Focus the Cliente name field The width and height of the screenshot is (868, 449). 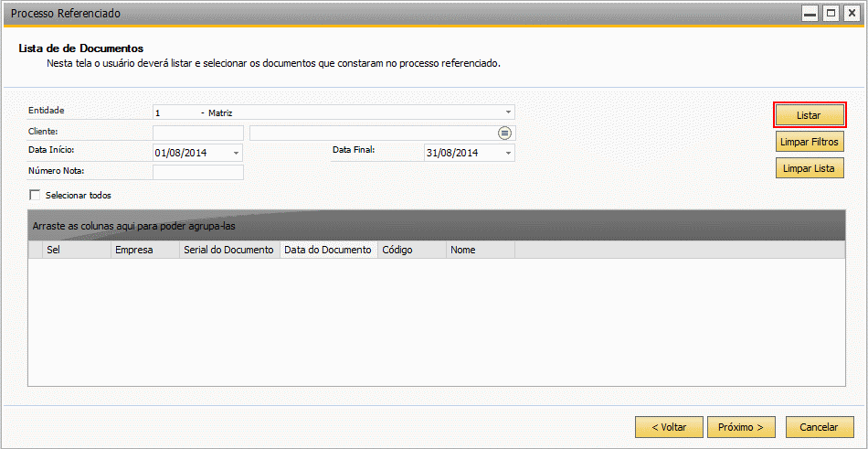click(375, 133)
